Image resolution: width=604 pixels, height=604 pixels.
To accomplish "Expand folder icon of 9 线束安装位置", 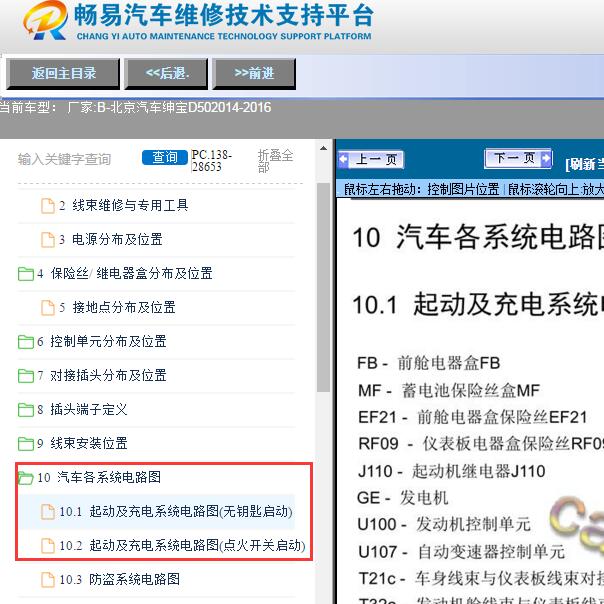I will click(26, 443).
